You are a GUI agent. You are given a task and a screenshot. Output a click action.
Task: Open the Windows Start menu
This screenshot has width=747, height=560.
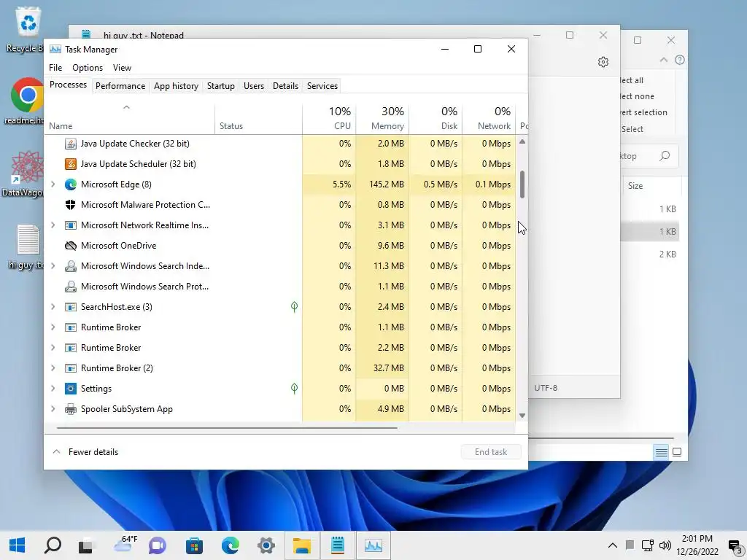[18, 545]
